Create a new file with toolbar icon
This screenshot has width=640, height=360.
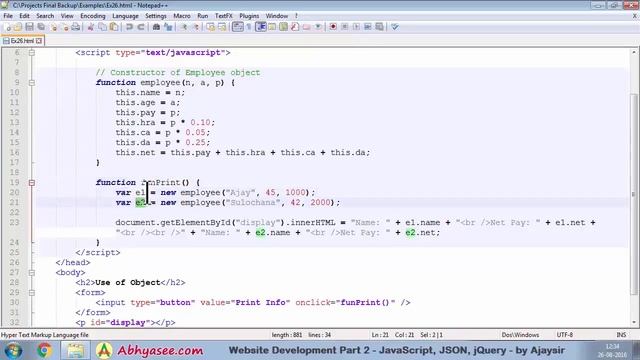8,27
